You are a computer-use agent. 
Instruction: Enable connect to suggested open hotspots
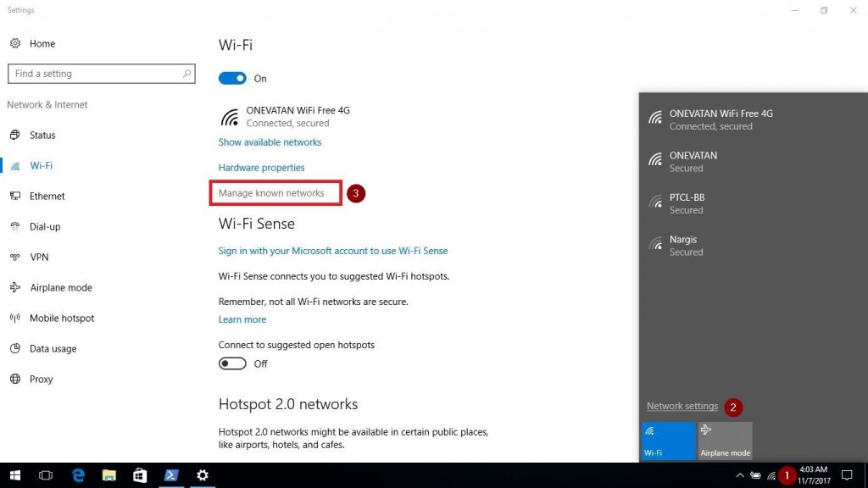click(x=232, y=363)
